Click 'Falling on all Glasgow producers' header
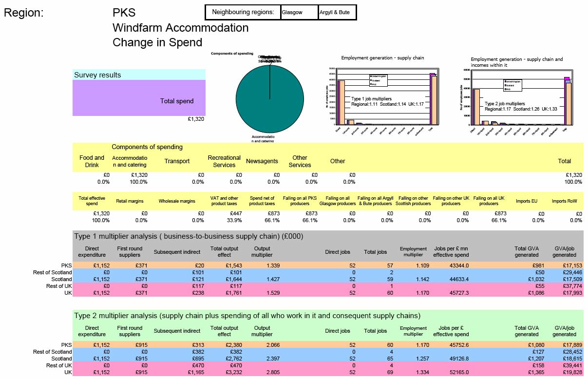588x379 pixels. [x=338, y=201]
